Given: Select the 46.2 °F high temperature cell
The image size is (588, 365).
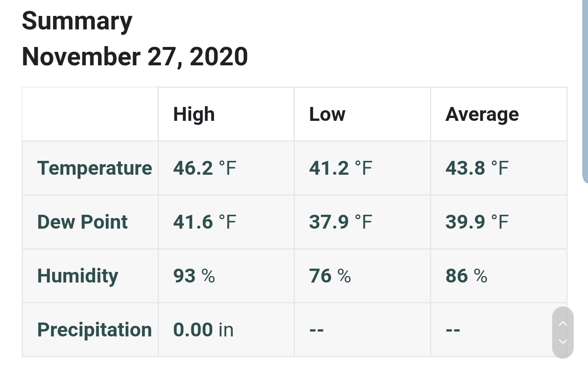Looking at the screenshot, I should click(205, 168).
